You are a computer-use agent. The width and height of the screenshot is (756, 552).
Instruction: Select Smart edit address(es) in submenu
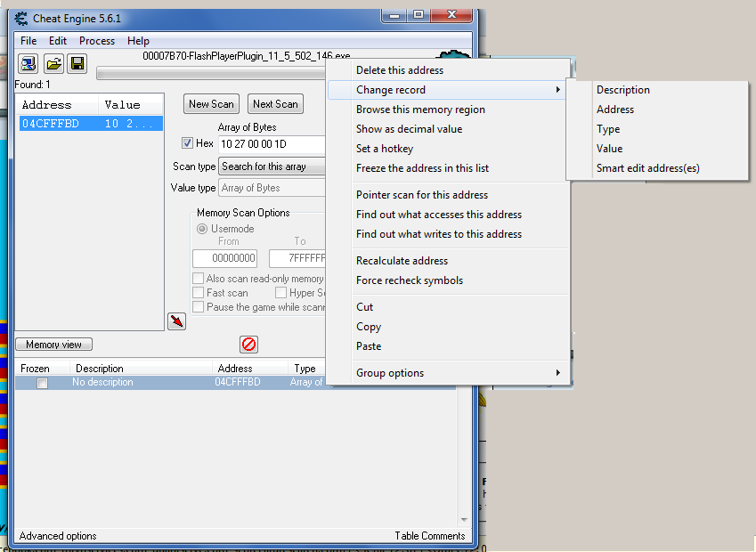coord(648,168)
